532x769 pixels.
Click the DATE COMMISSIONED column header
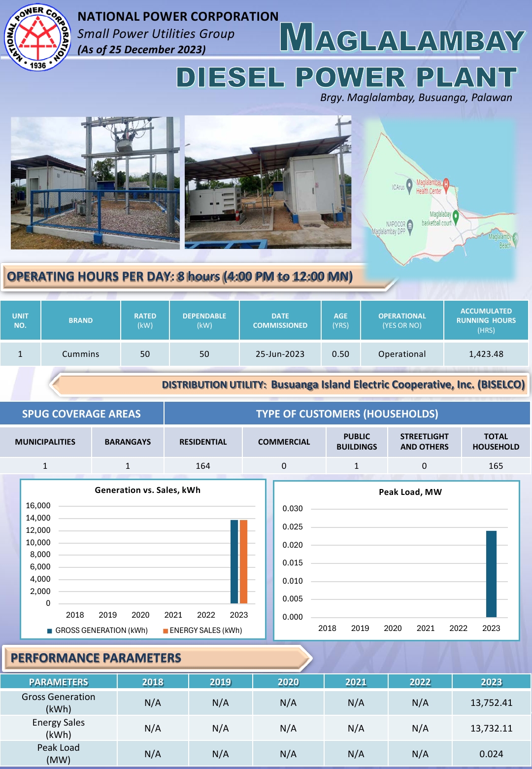[x=280, y=320]
